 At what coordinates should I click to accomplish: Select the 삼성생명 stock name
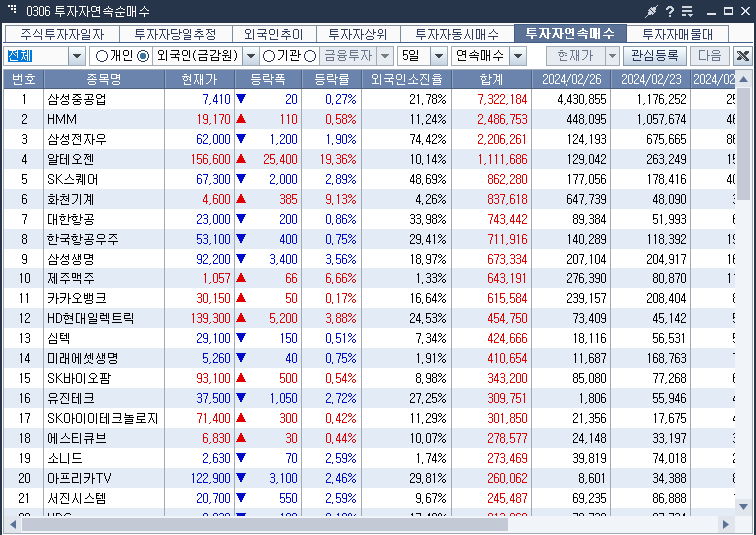(x=71, y=259)
